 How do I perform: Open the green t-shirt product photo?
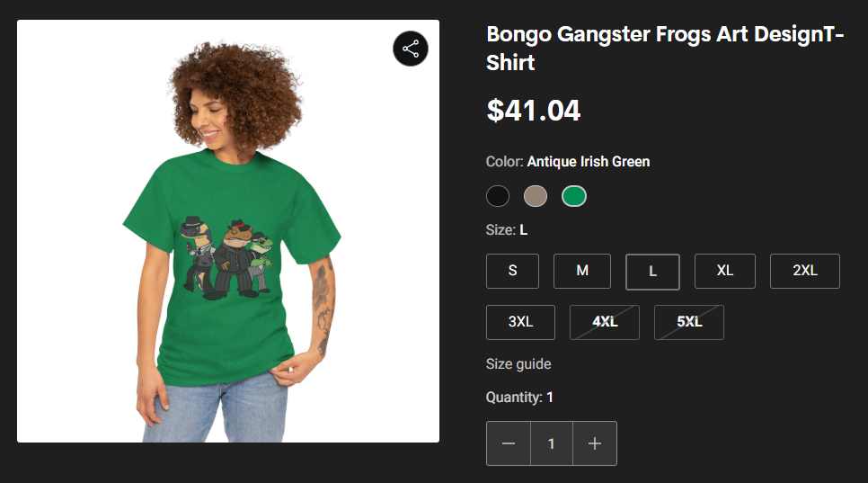point(228,231)
